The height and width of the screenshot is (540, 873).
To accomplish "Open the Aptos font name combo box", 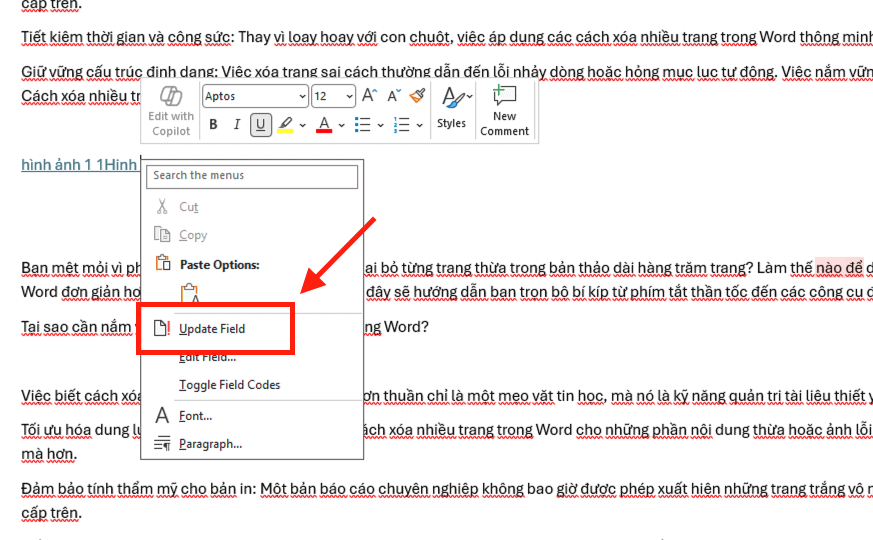I will point(255,96).
